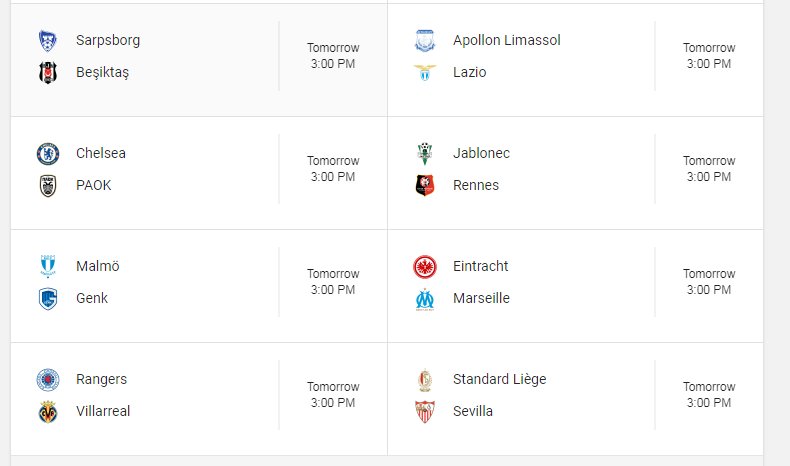Click the Rennes club crest
790x466 pixels.
point(425,185)
